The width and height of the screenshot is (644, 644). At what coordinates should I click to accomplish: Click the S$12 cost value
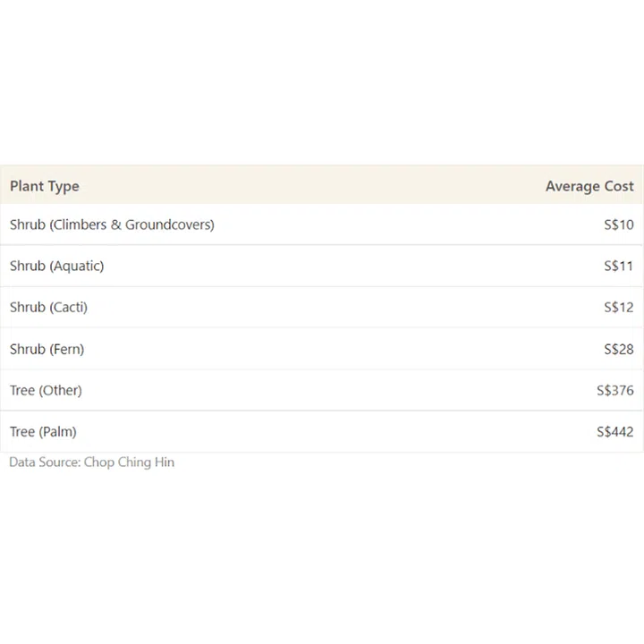[x=618, y=307]
